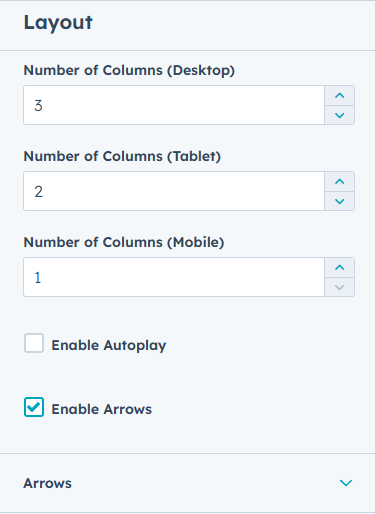Increment the Mobile columns stepper
This screenshot has height=514, width=375.
click(339, 268)
